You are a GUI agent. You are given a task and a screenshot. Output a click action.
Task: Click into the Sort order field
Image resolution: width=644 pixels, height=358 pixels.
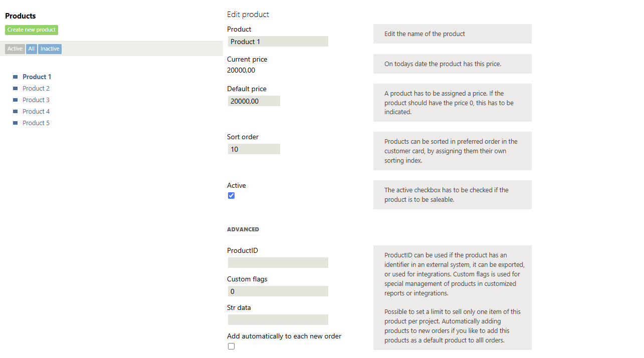pyautogui.click(x=254, y=149)
